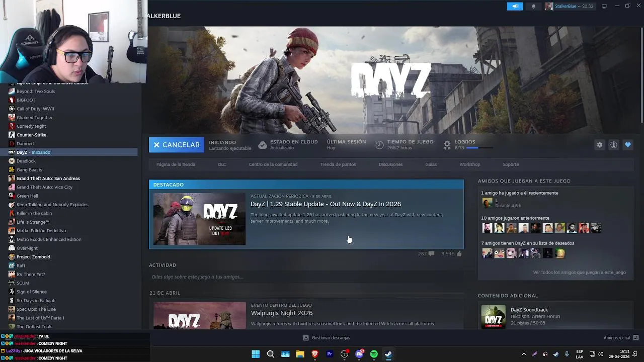
Task: Open Brave browser from the taskbar
Action: (315, 354)
